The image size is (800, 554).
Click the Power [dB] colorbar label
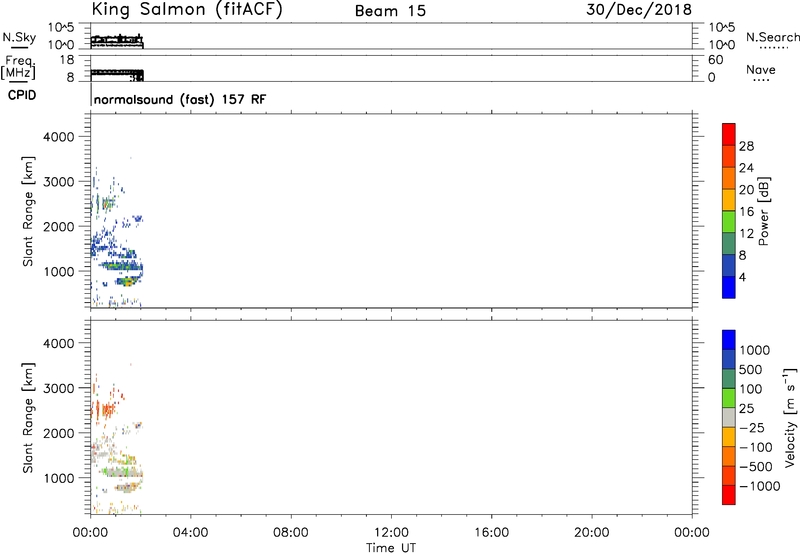(764, 211)
